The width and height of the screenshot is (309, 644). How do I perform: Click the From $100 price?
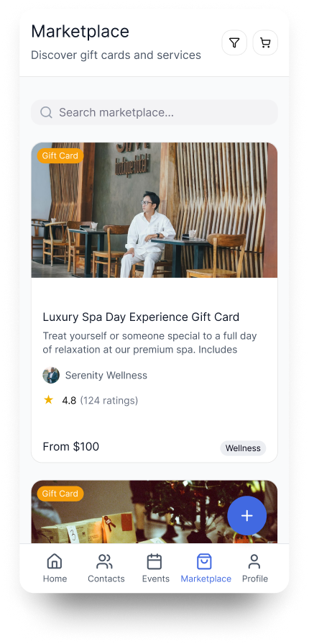tap(71, 446)
